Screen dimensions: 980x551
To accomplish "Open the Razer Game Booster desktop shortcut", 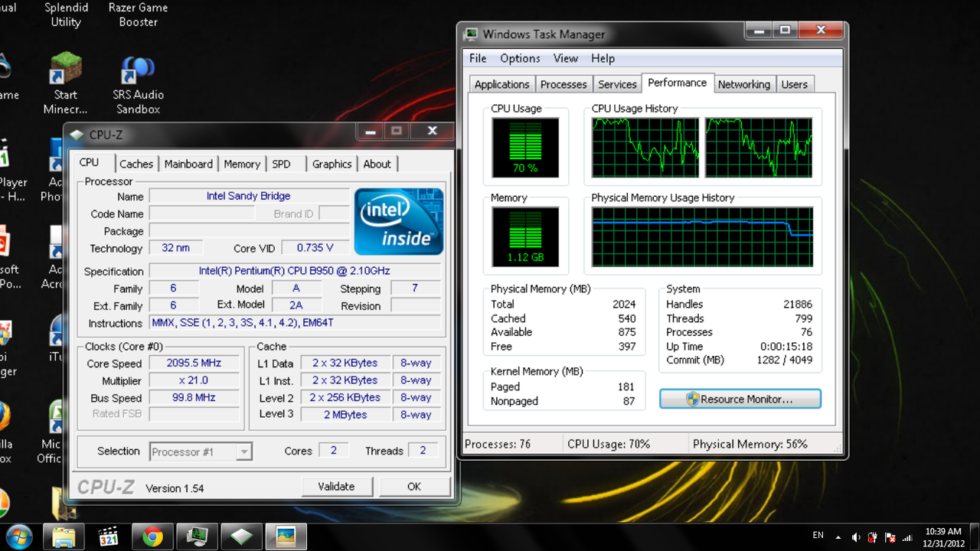I will (x=139, y=14).
